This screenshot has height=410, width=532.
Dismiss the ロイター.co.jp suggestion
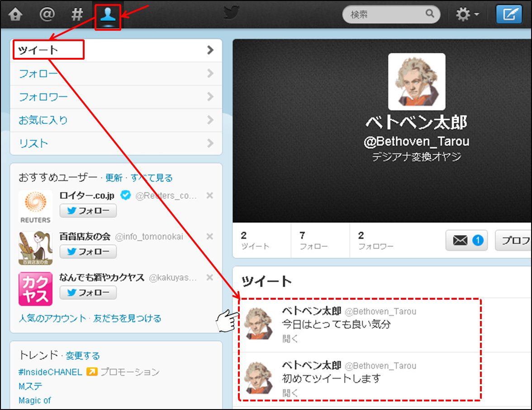click(x=209, y=195)
